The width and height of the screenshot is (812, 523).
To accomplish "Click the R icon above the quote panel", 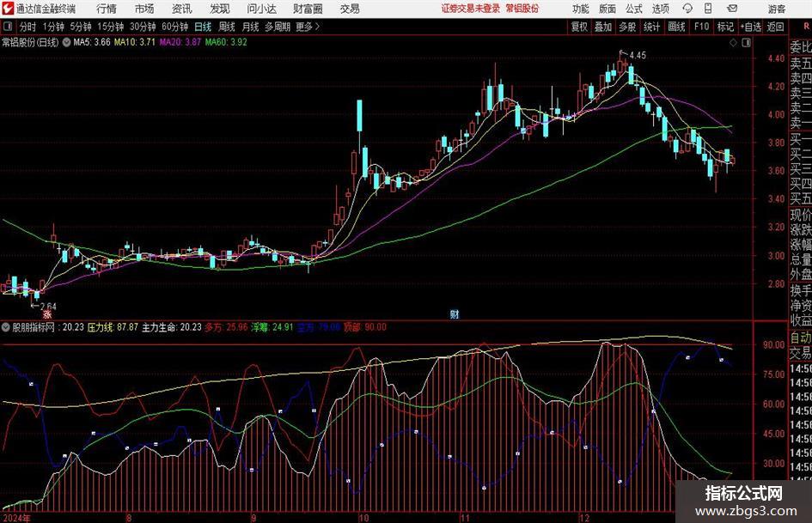I will (806, 26).
